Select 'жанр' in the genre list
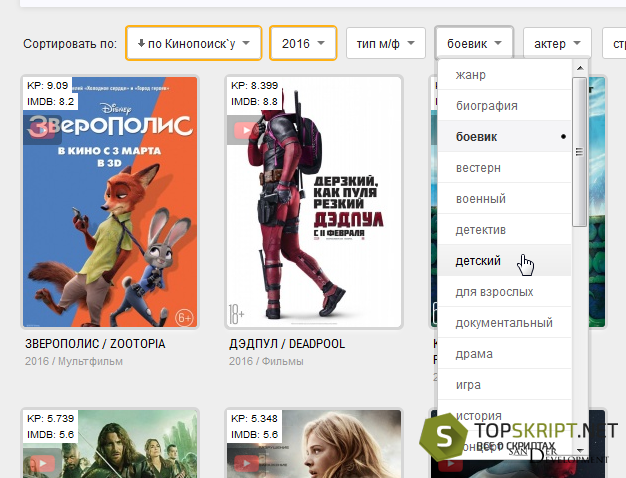The image size is (626, 478). 505,75
